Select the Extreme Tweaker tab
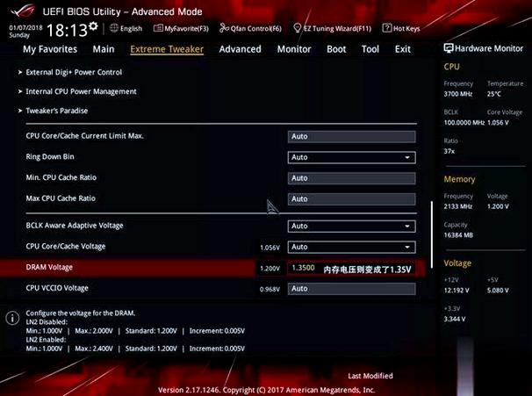The image size is (532, 396). (x=167, y=49)
